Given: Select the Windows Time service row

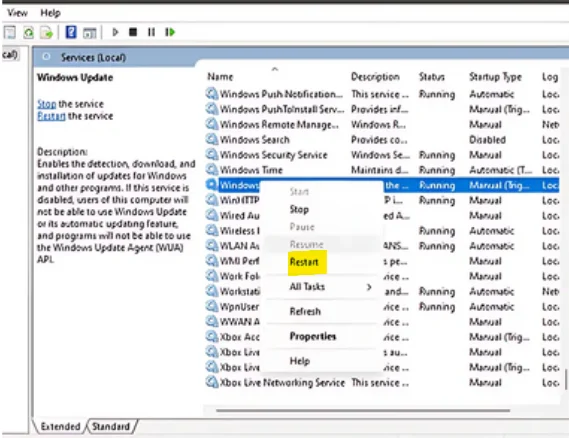Looking at the screenshot, I should tap(382, 169).
